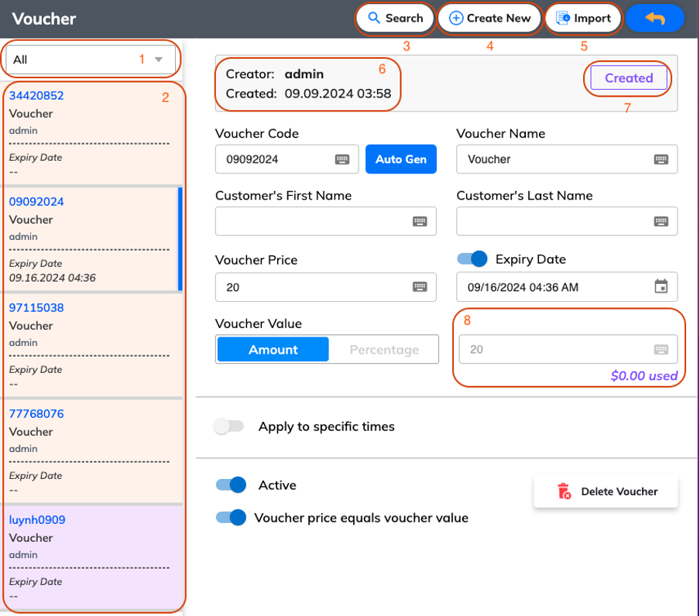
Task: Click keyboard icon in Voucher Name field
Action: [x=661, y=159]
